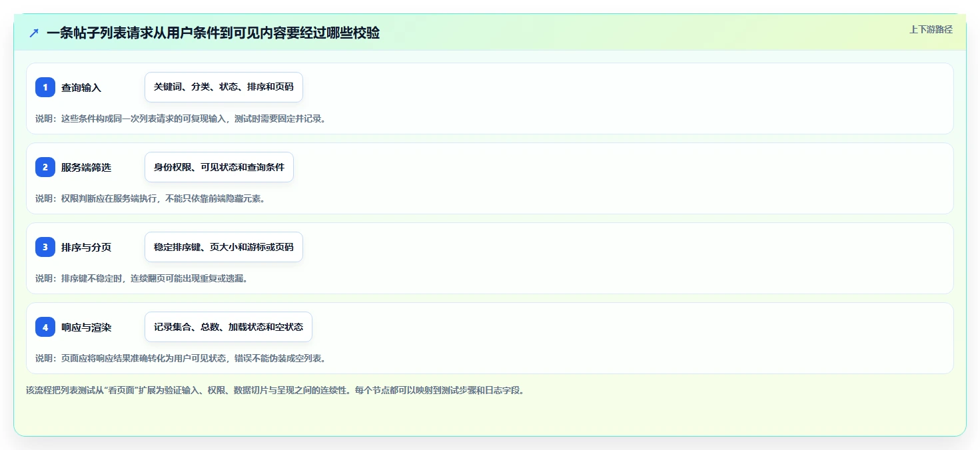Click the note about 错误不能伪装成空列表
Image resolution: width=980 pixels, height=450 pixels.
tap(181, 358)
